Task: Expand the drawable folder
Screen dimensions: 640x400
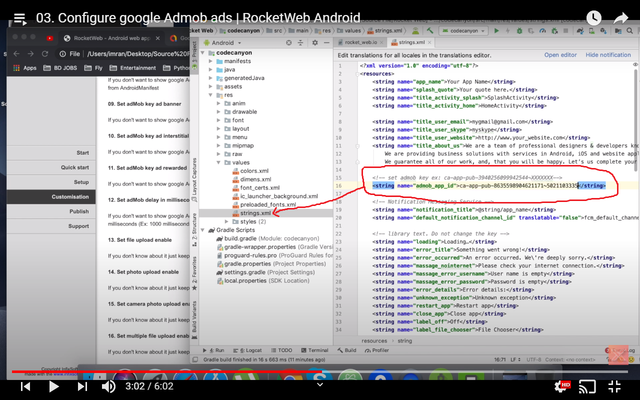Action: pos(219,112)
